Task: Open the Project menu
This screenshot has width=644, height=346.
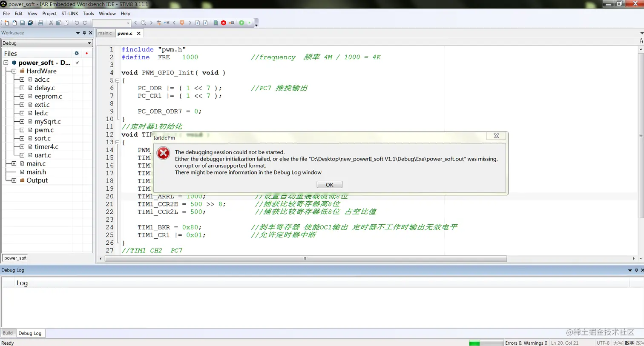Action: [49, 14]
